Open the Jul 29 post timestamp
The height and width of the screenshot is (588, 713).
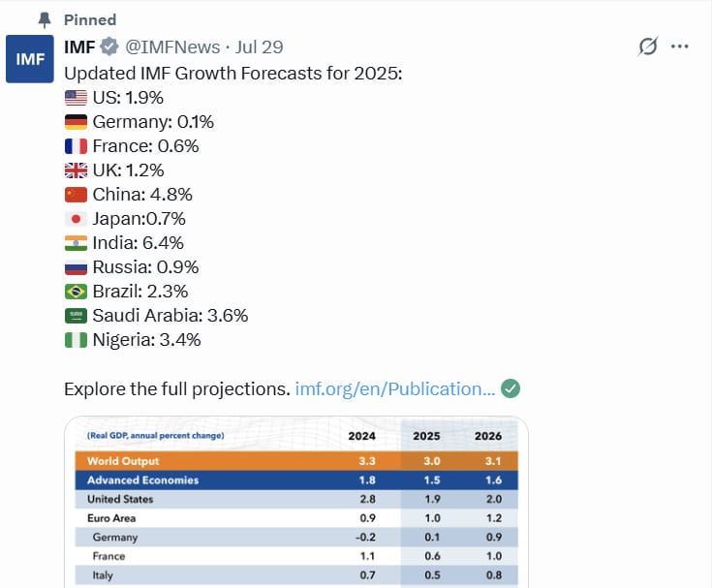pos(261,47)
